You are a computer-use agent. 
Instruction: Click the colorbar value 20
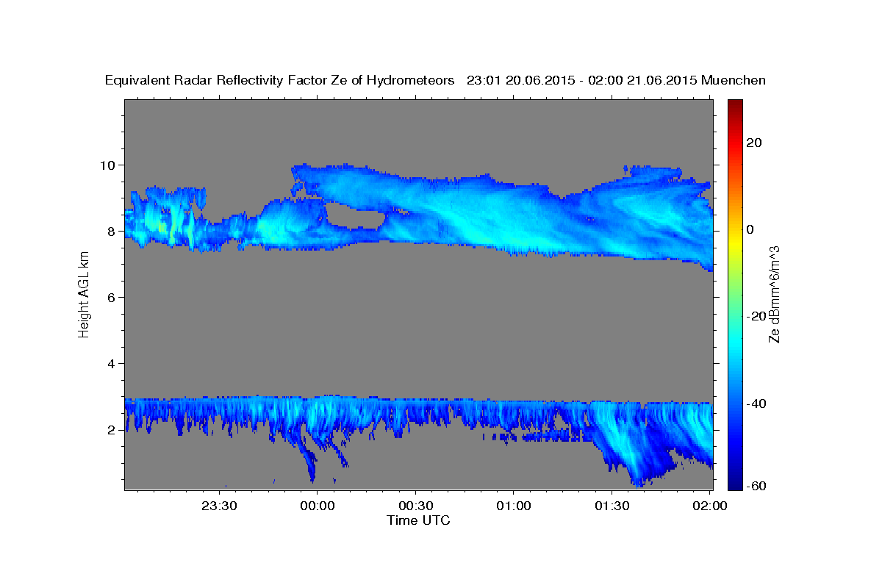point(753,143)
